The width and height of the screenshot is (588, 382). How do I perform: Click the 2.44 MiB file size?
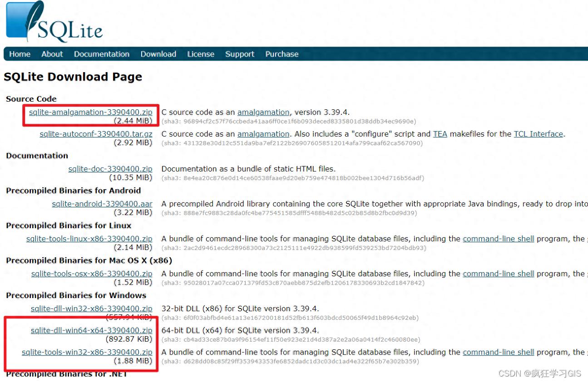point(133,121)
